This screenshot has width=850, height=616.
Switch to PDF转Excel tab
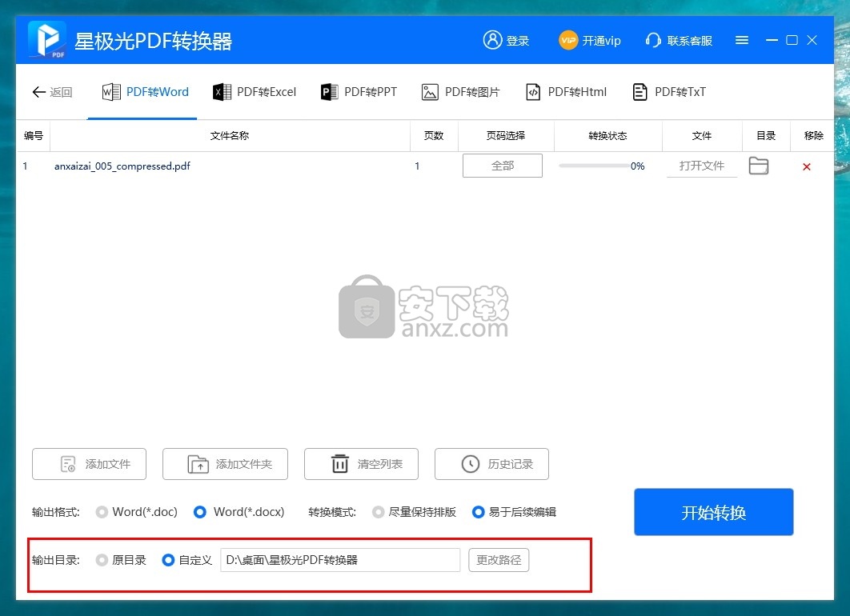tap(255, 92)
